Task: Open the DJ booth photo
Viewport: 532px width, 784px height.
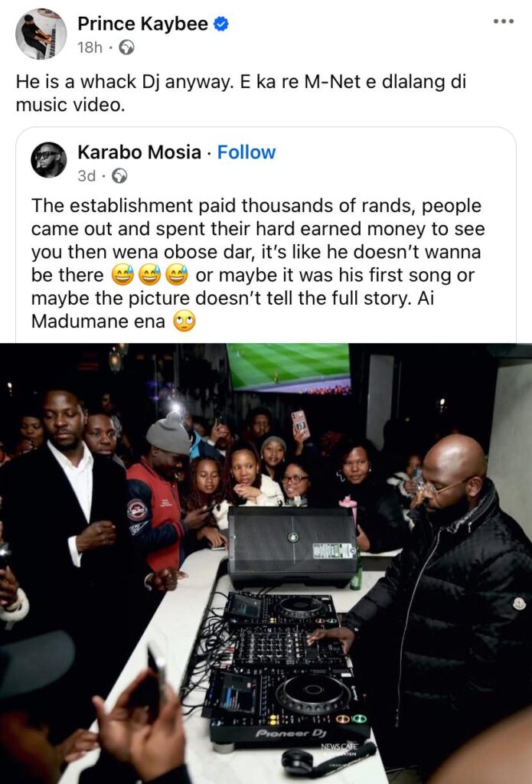Action: [266, 563]
